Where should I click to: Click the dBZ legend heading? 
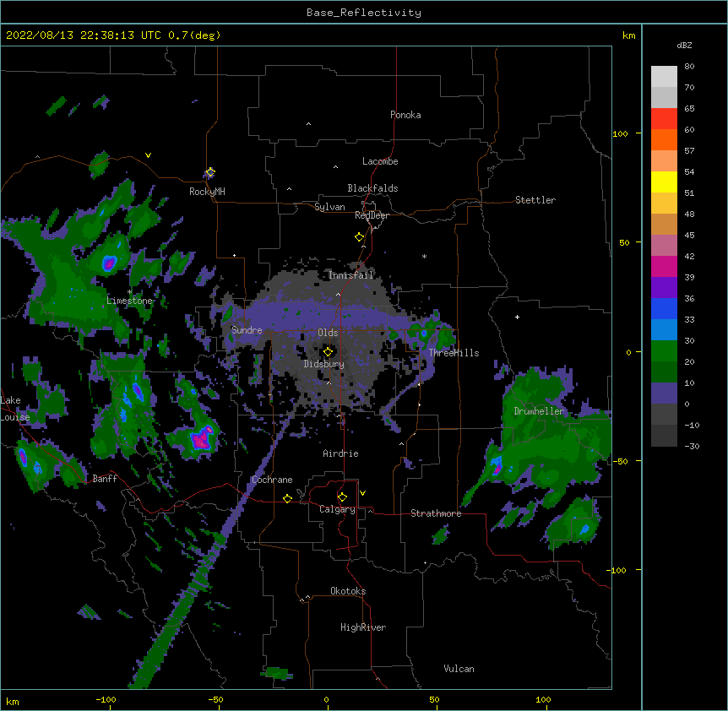click(684, 46)
